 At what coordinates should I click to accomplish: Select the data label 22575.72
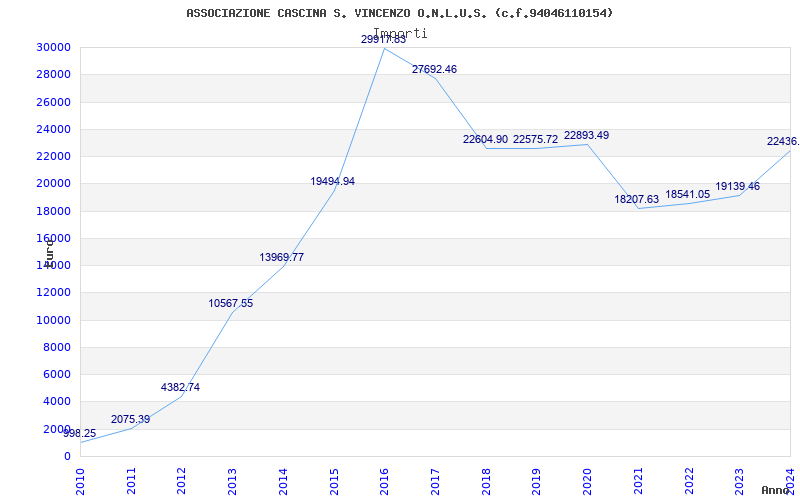tap(536, 139)
